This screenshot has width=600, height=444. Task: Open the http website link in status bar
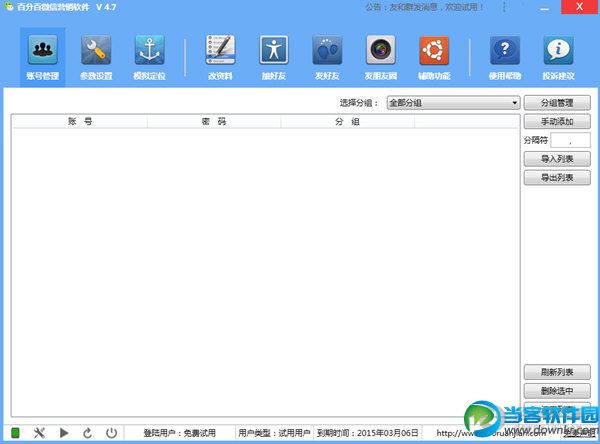(x=492, y=433)
